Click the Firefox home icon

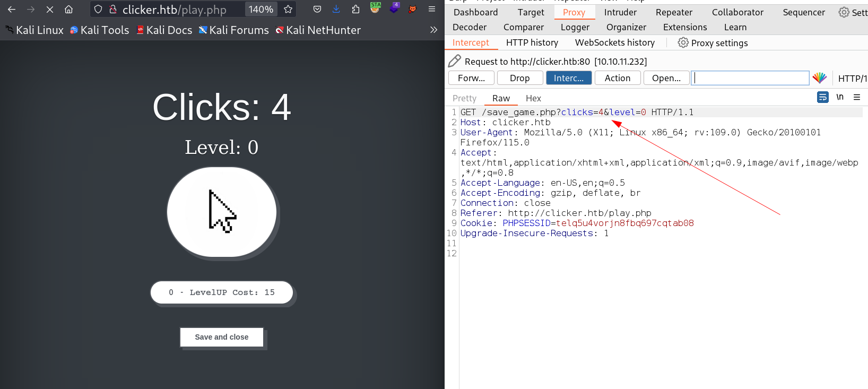click(69, 10)
